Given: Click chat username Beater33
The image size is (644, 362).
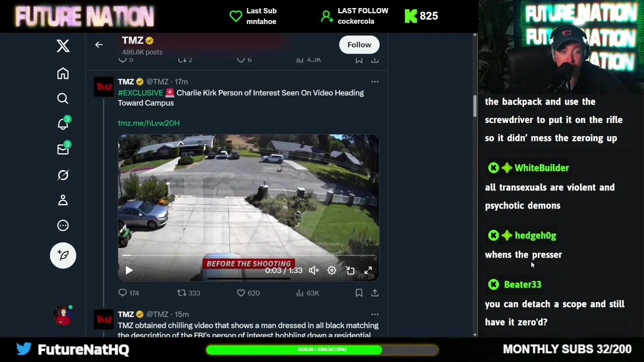Looking at the screenshot, I should 522,285.
